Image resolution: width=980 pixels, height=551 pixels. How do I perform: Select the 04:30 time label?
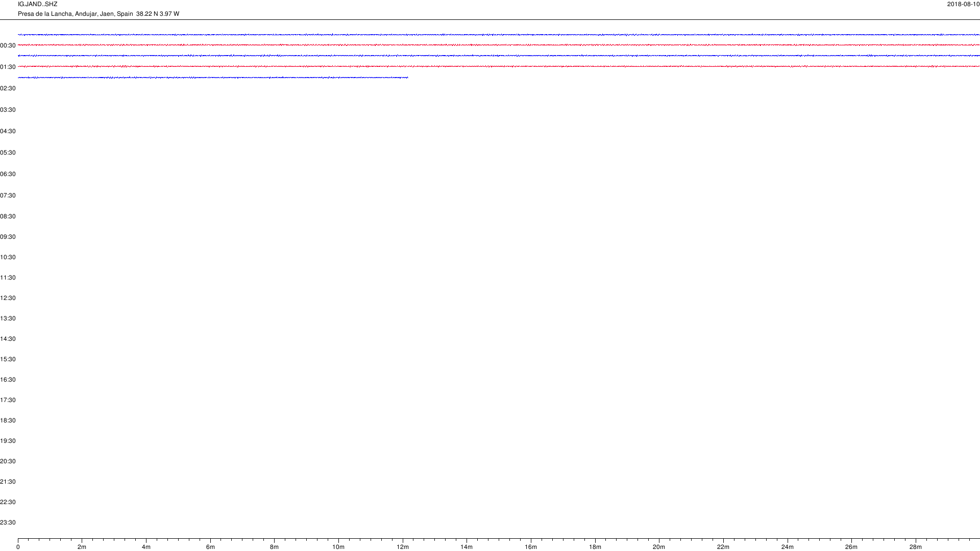(x=8, y=131)
